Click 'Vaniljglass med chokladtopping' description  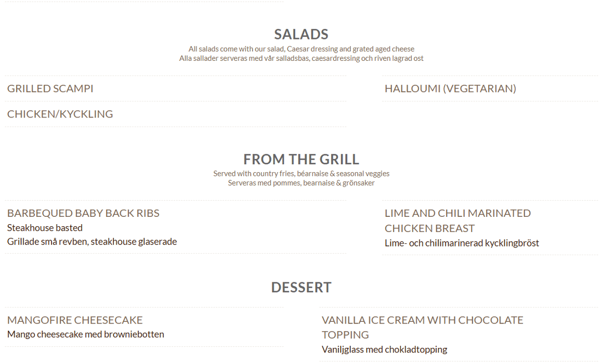[384, 349]
